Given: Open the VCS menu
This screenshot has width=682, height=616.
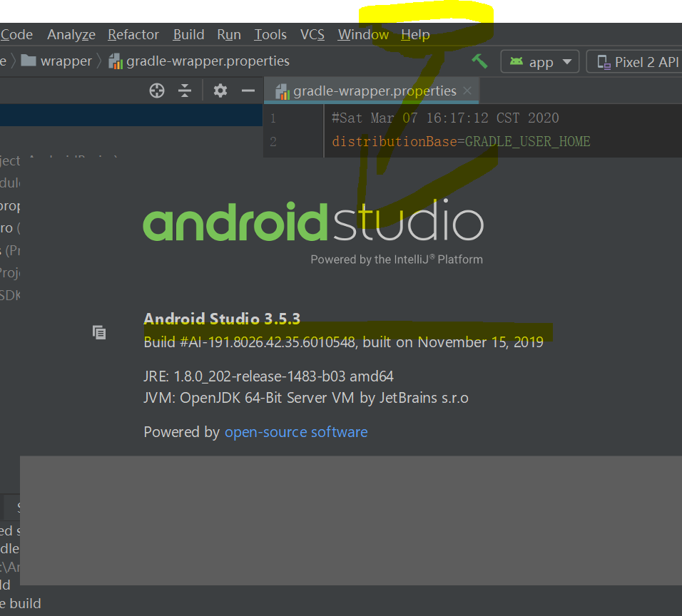Looking at the screenshot, I should 312,34.
